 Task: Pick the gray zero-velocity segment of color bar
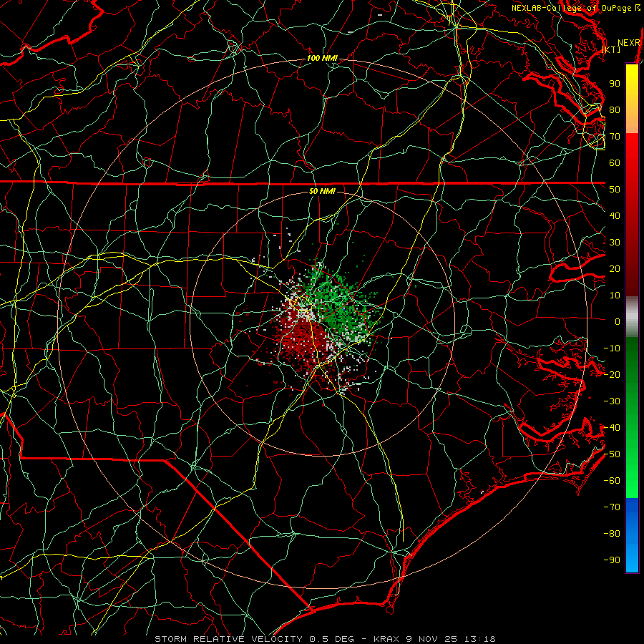pyautogui.click(x=632, y=317)
